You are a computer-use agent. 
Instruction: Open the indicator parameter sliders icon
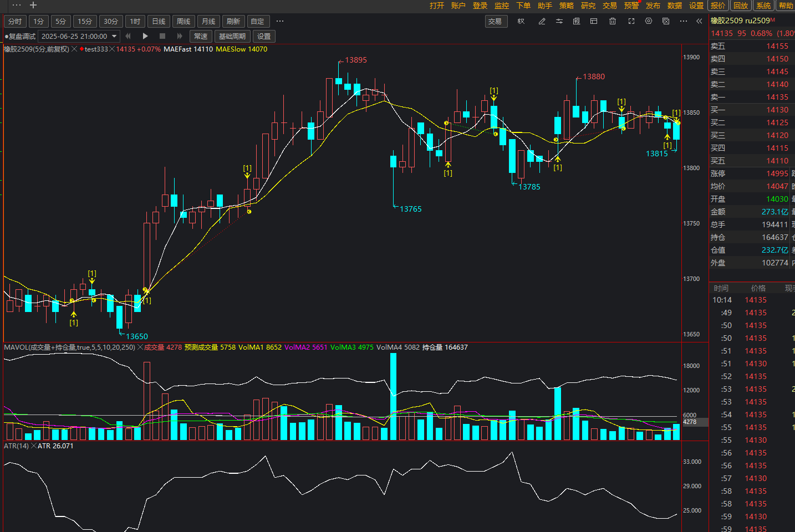(x=559, y=21)
